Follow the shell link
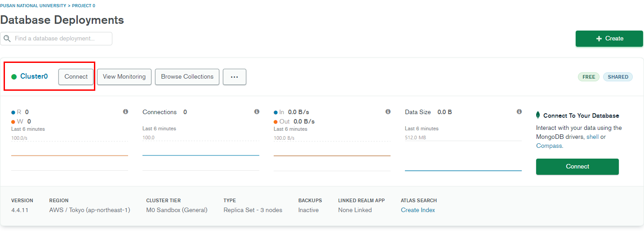Viewport: 644px width, 235px height. (x=592, y=137)
